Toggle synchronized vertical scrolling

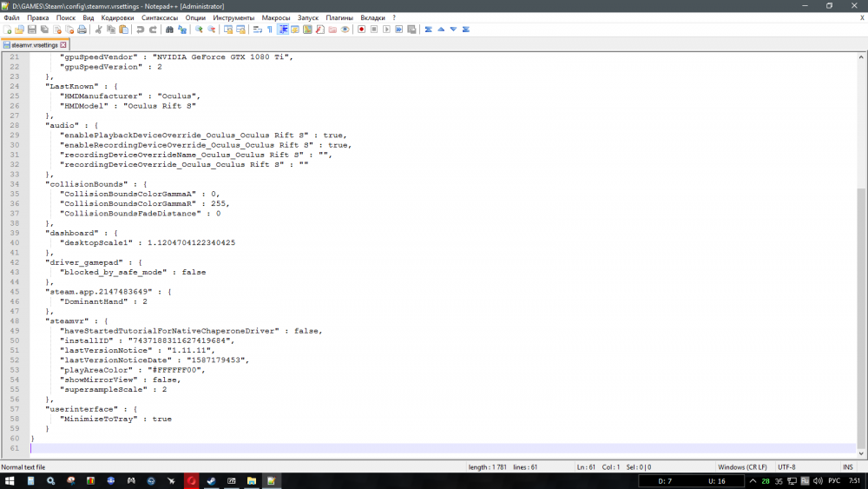click(x=227, y=30)
